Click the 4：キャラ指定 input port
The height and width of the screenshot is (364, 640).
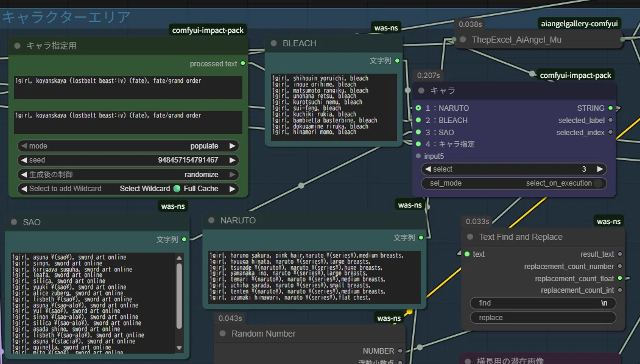click(x=418, y=144)
